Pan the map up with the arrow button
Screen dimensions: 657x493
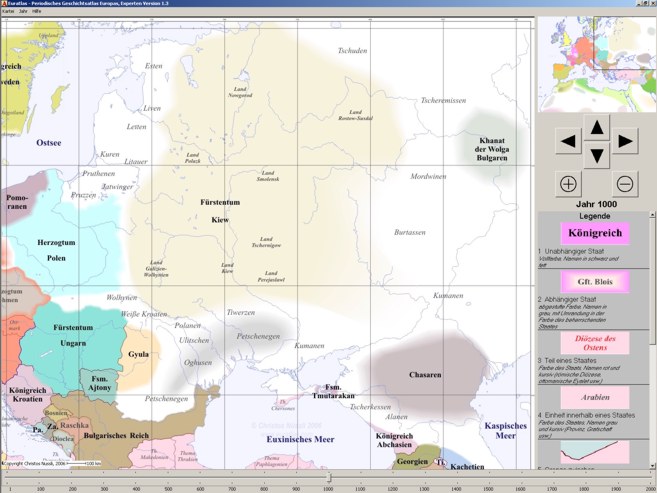[x=597, y=127]
